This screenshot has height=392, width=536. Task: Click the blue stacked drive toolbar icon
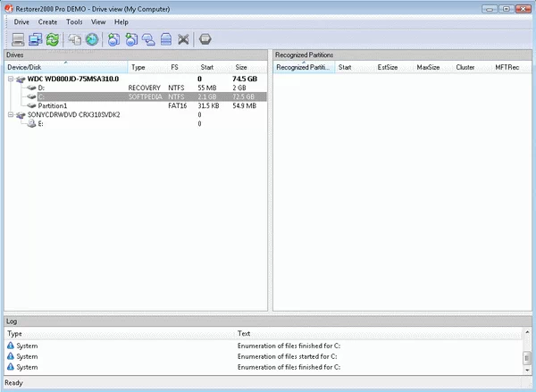coord(166,39)
